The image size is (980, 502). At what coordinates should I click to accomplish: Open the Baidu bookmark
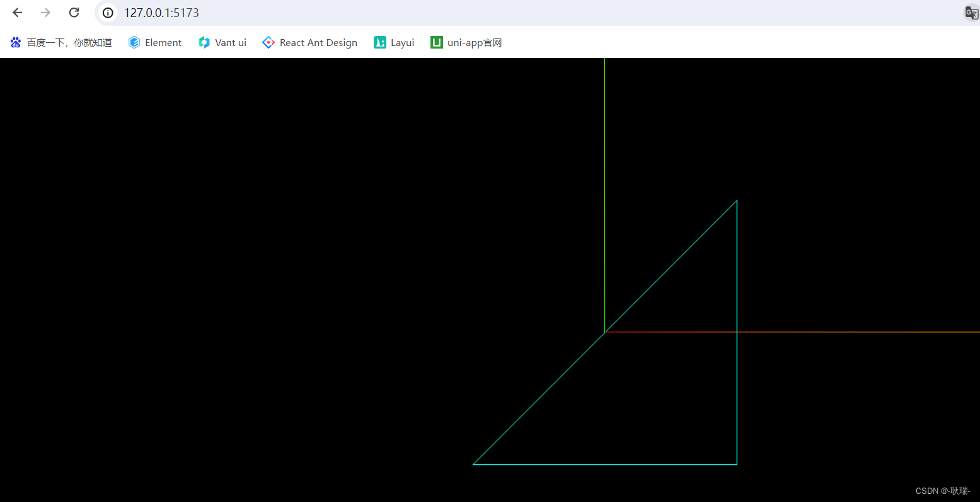click(61, 42)
